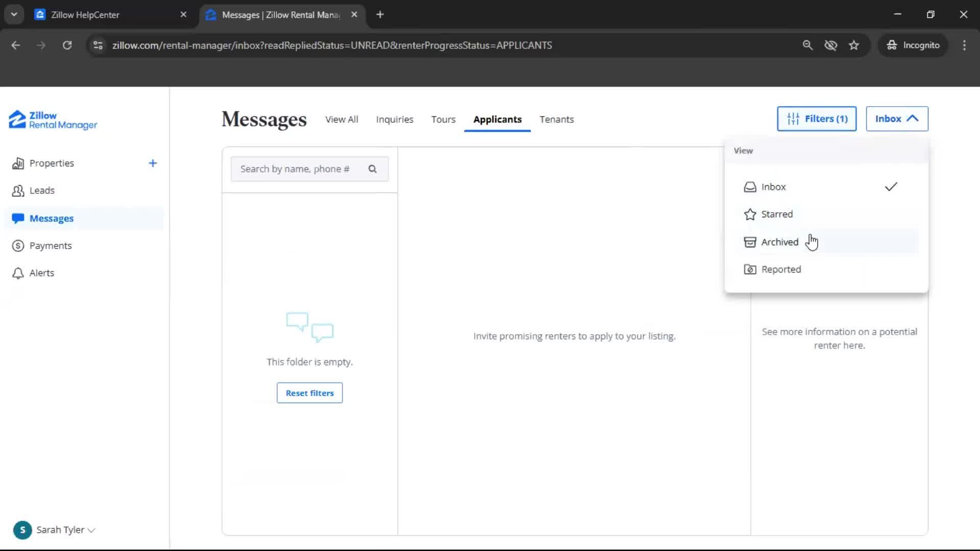Click the search magnifier in the search field
Viewport: 980px width, 551px height.
click(x=373, y=168)
